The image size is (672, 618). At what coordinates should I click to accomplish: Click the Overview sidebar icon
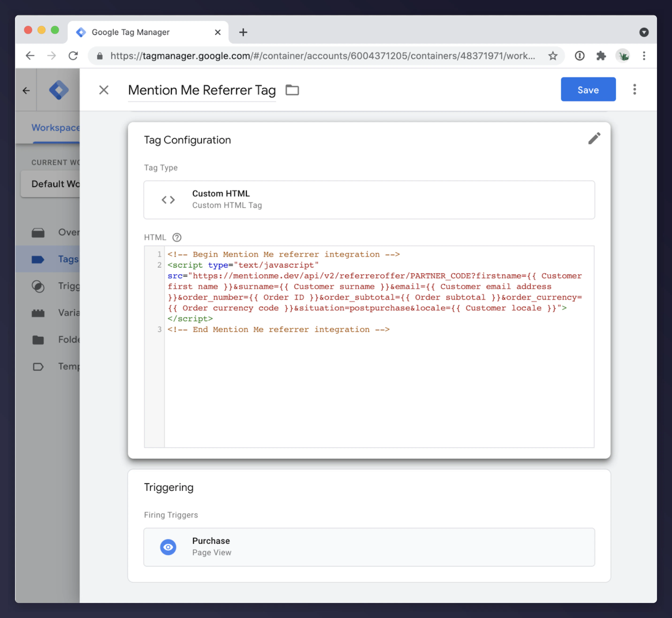(x=38, y=232)
